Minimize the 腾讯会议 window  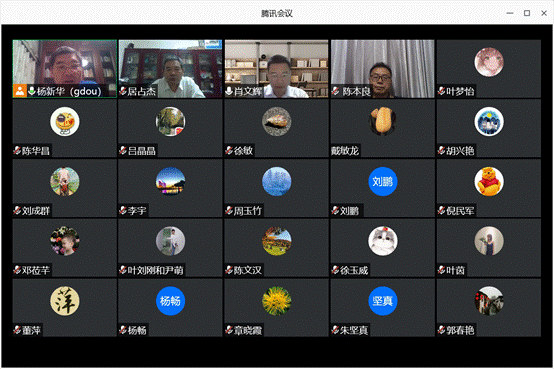point(510,13)
